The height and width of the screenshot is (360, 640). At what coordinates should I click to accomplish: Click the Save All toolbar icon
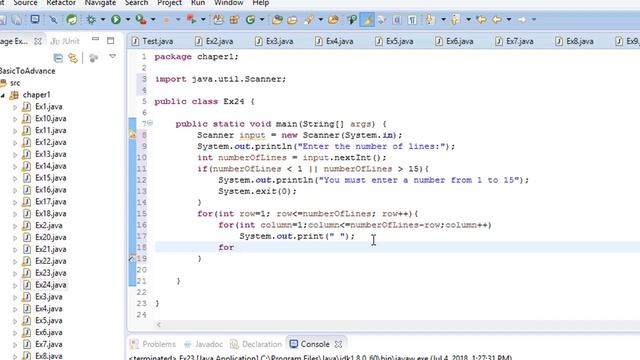[16, 19]
